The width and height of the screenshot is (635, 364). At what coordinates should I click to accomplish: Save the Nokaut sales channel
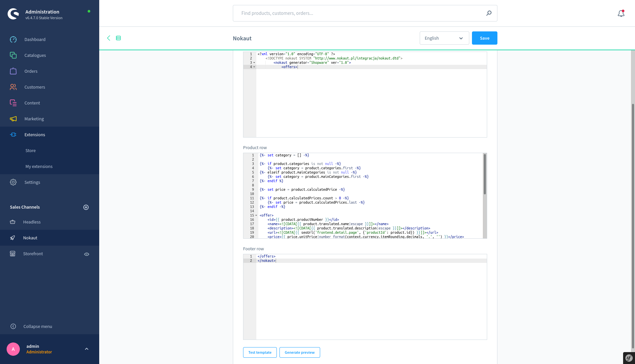pos(484,38)
